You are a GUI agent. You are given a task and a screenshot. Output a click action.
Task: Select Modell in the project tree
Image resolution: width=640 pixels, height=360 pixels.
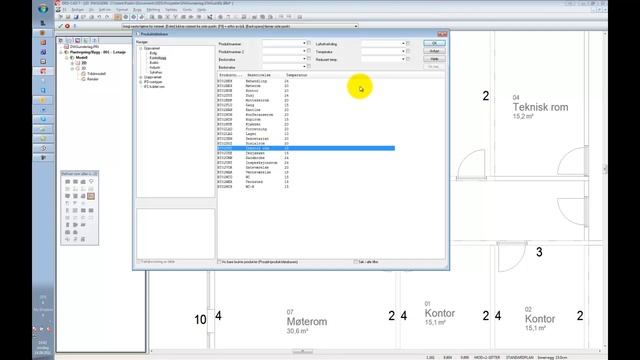82,58
